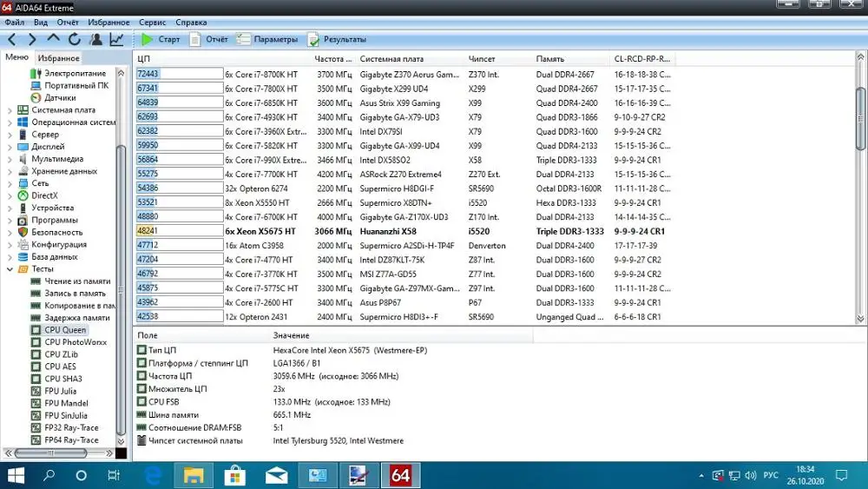Select the Программы tree icon
This screenshot has width=868, height=489.
[x=23, y=220]
